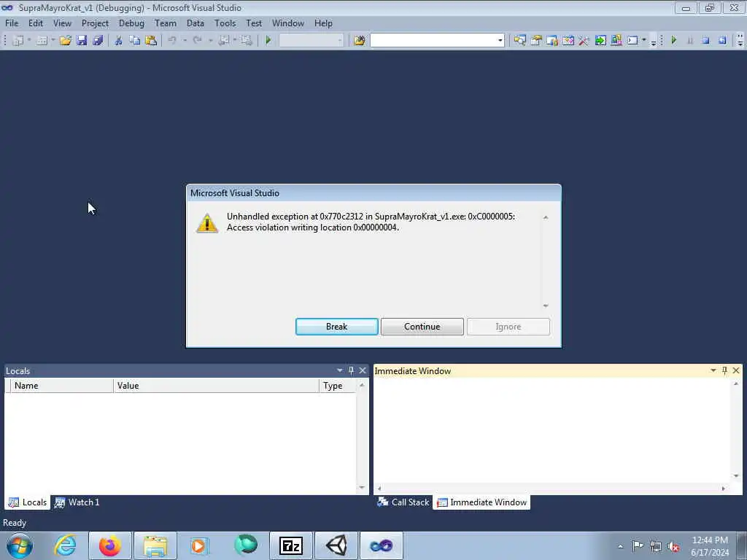Viewport: 747px width, 560px height.
Task: Open the Project menu
Action: point(96,23)
